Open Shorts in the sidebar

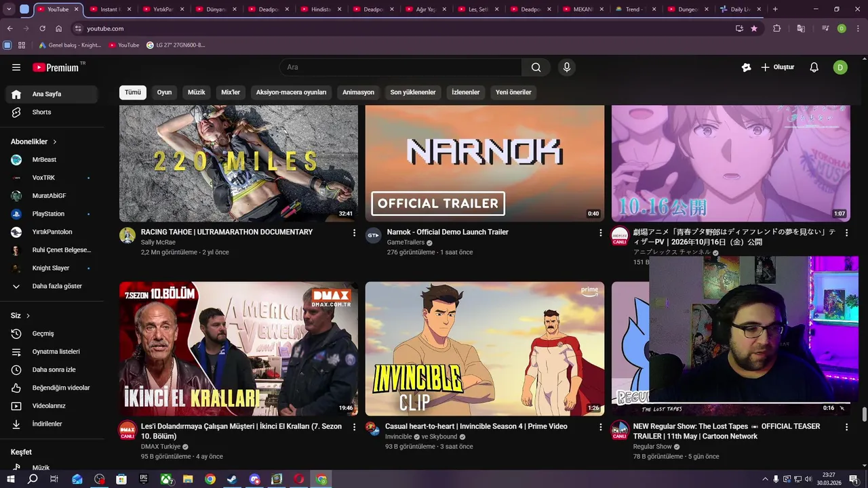tap(52, 112)
